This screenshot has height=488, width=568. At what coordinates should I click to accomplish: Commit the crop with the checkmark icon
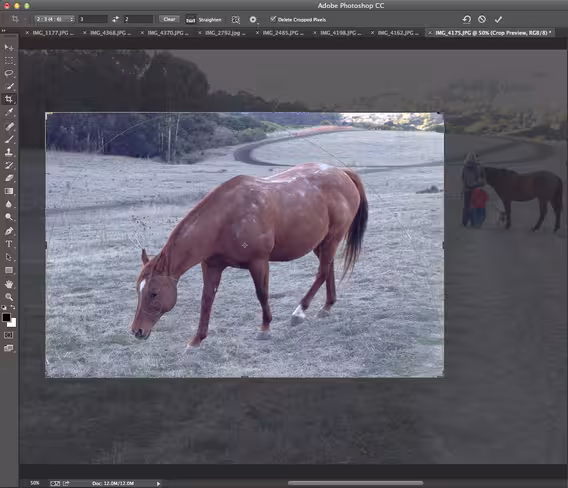click(498, 19)
